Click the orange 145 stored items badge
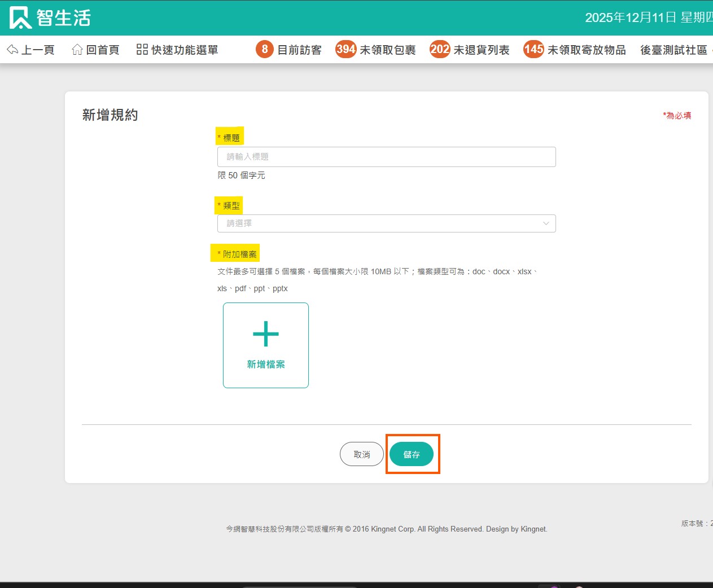 pos(533,50)
